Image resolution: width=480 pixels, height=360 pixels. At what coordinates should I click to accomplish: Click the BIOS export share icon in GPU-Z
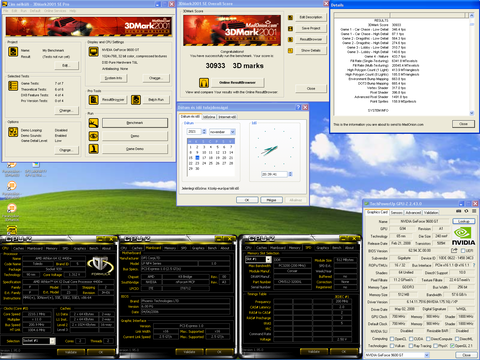(x=454, y=250)
